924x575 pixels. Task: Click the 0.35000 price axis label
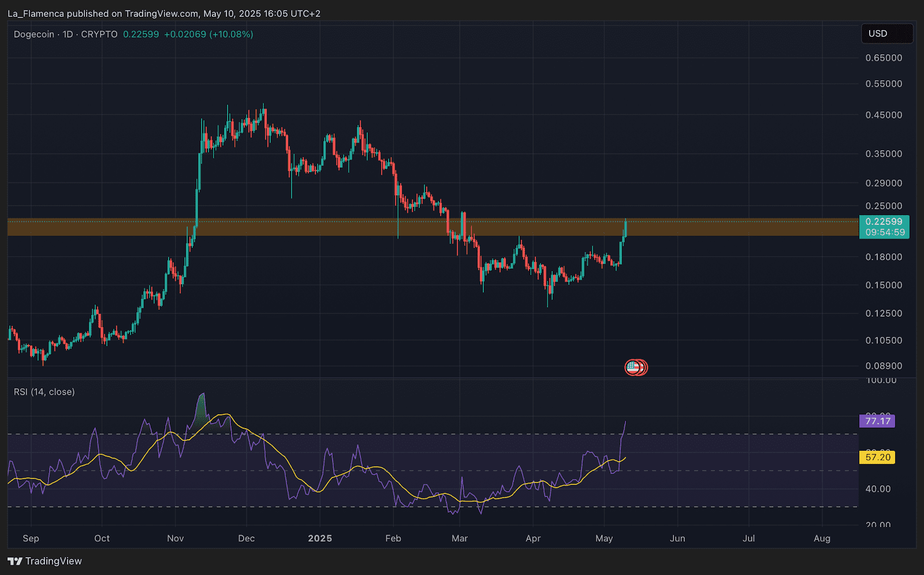coord(884,154)
